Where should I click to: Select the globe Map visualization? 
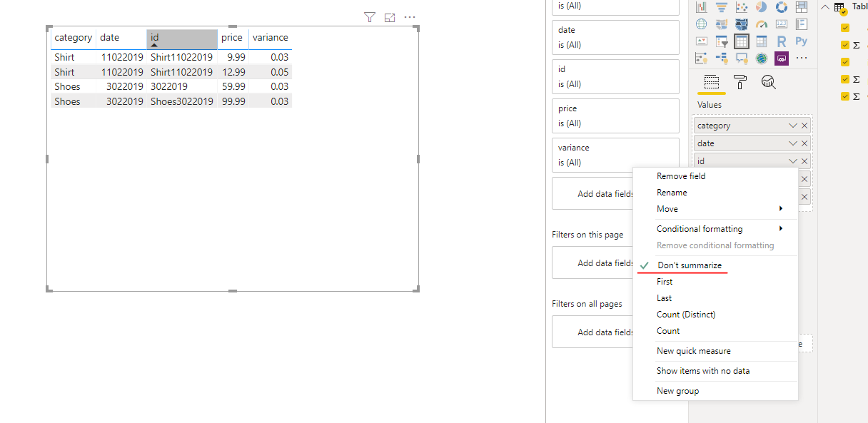tap(702, 24)
